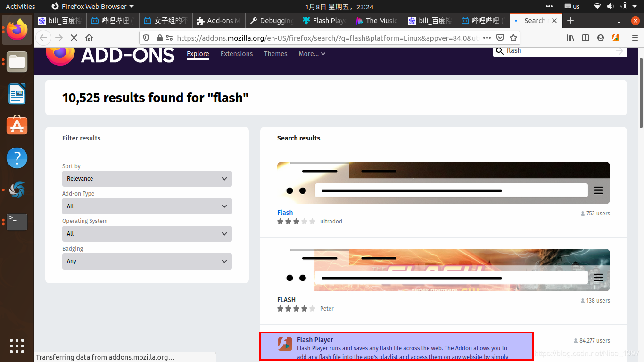The width and height of the screenshot is (644, 362).
Task: Open the Flash theme link
Action: pos(285,213)
